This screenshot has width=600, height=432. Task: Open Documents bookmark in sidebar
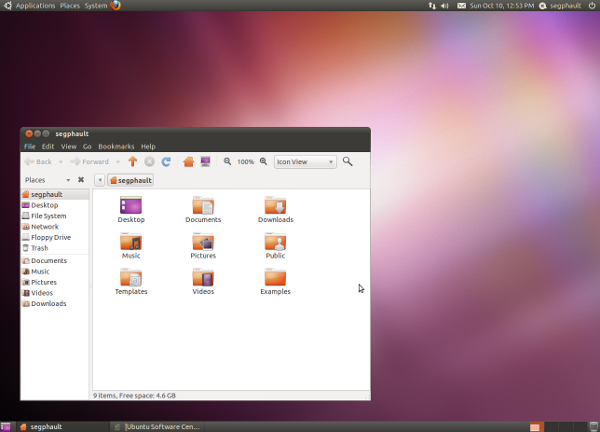point(55,261)
